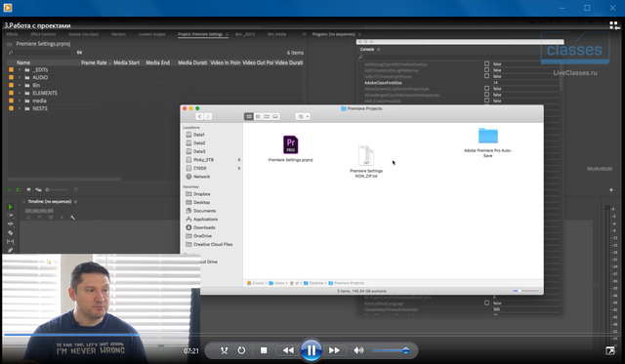Image resolution: width=625 pixels, height=364 pixels.
Task: Open Applications in Finder favorites
Action: click(x=202, y=219)
